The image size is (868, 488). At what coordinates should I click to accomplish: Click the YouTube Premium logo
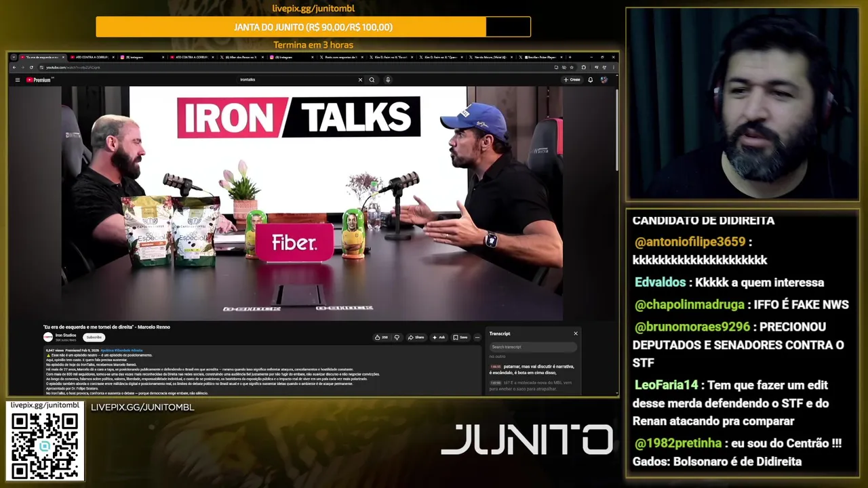[39, 80]
